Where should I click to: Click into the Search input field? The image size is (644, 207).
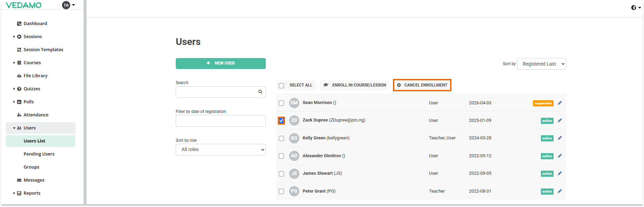[x=221, y=92]
